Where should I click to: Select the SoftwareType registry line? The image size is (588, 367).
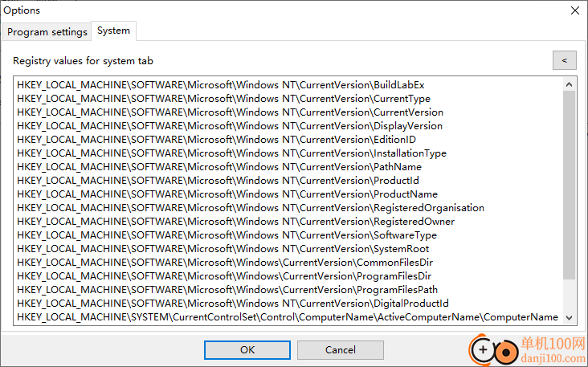tap(227, 235)
